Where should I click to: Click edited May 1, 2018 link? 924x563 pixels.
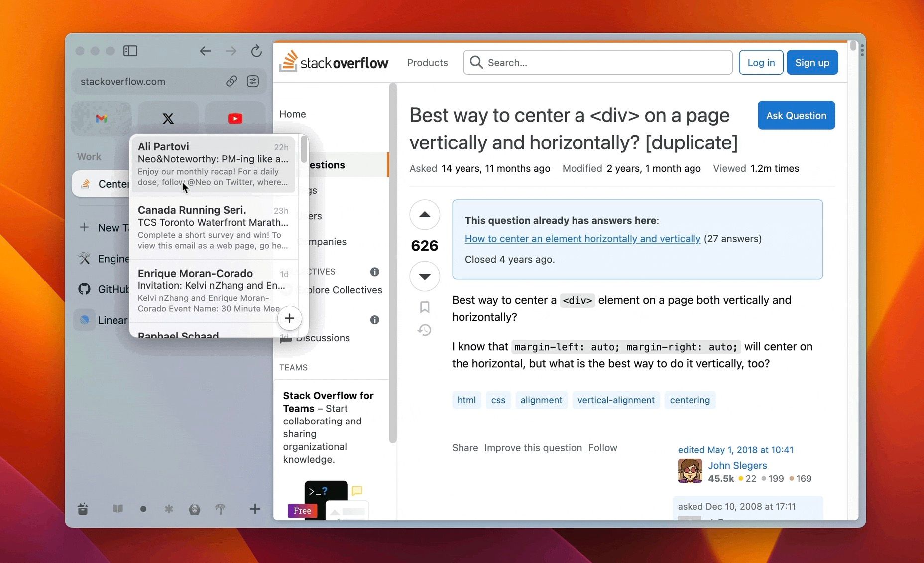click(x=735, y=450)
